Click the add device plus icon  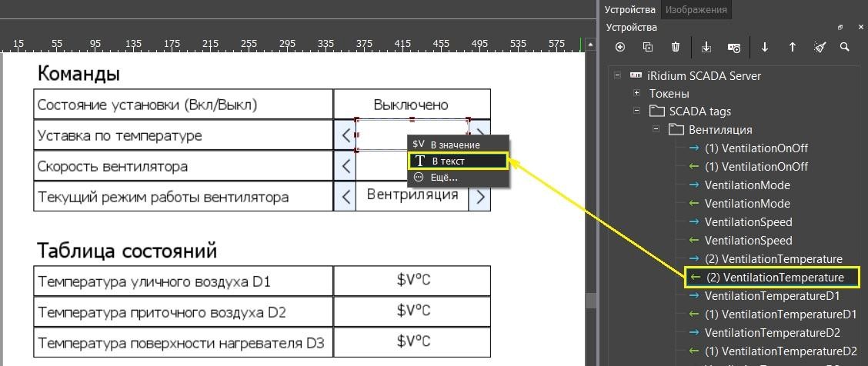[620, 47]
